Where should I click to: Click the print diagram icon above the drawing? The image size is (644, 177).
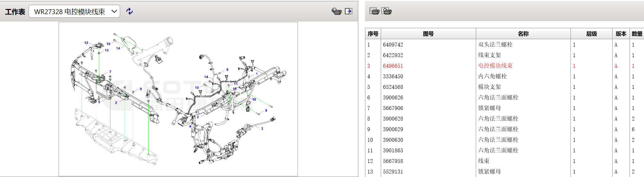(336, 11)
